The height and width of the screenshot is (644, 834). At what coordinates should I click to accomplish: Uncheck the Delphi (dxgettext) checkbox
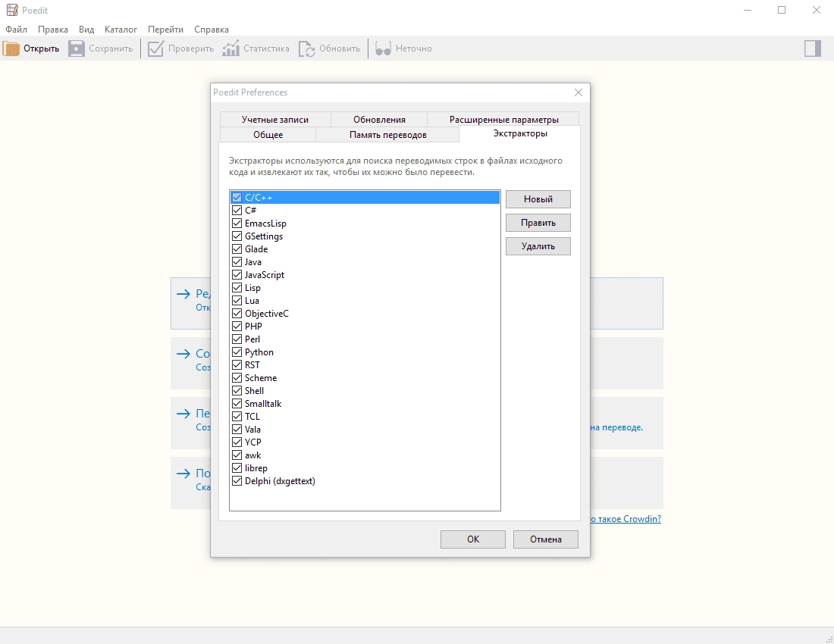pyautogui.click(x=237, y=481)
